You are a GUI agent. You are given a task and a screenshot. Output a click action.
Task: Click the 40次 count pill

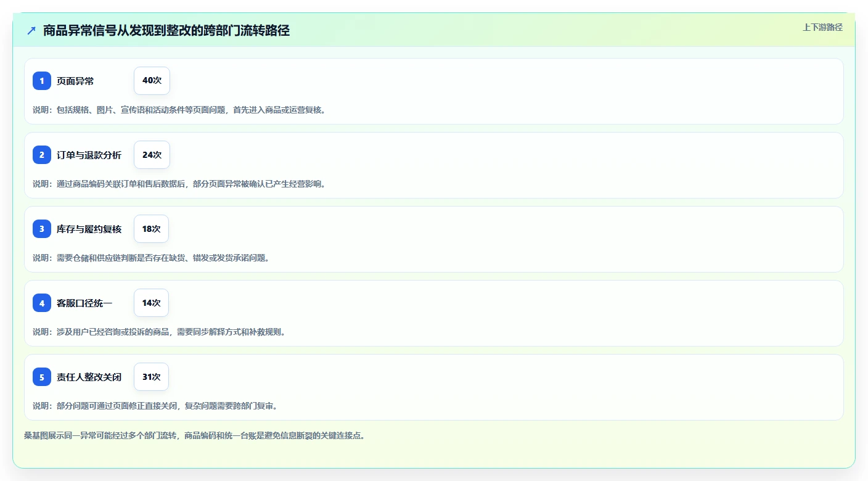point(152,81)
